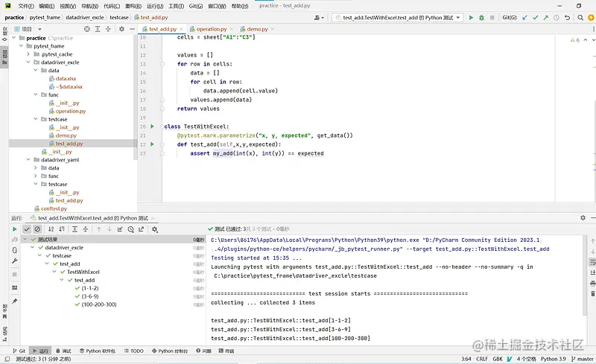This screenshot has width=596, height=364.
Task: Switch to the demo.py editor tab
Action: pyautogui.click(x=257, y=29)
